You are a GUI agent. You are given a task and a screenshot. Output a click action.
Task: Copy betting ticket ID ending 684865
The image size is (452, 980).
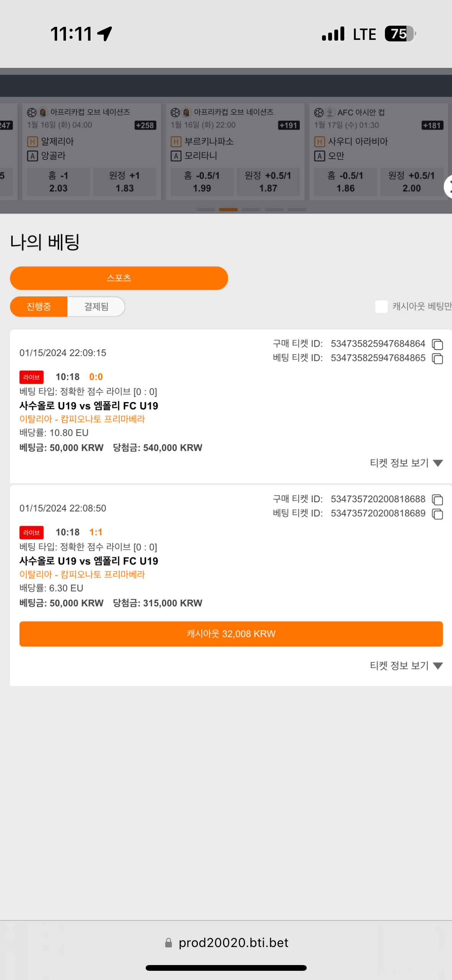point(437,358)
